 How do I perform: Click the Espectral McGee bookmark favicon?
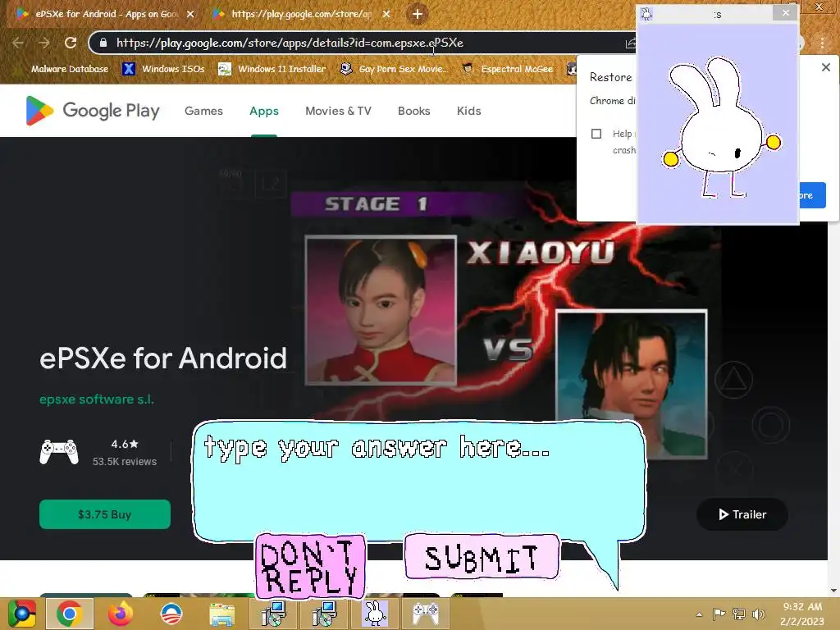468,69
